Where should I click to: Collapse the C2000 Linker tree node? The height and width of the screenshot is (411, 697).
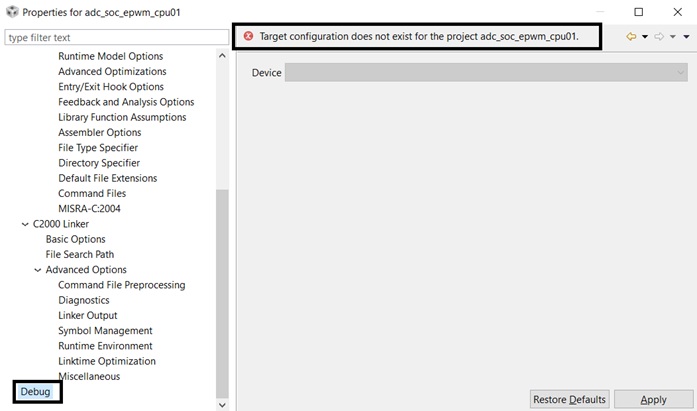point(25,224)
